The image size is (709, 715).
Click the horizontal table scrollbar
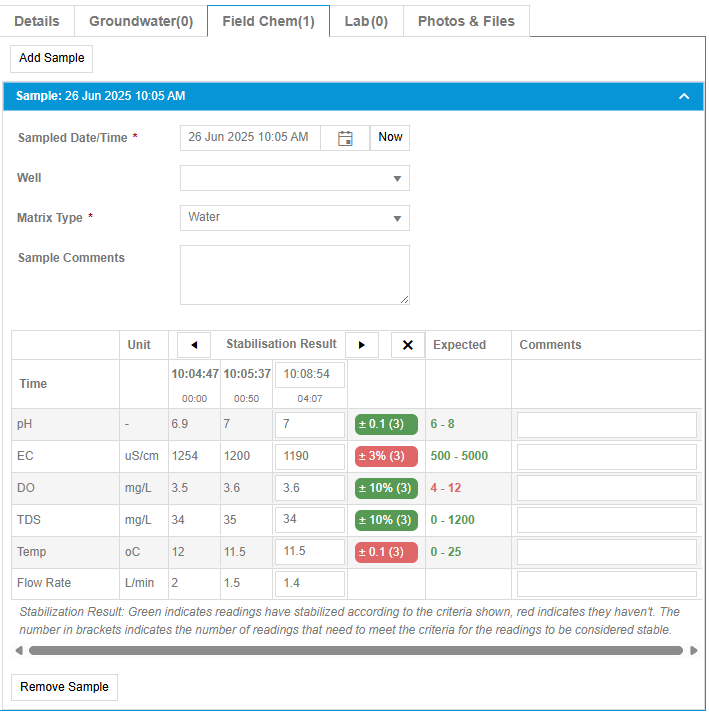tap(356, 650)
